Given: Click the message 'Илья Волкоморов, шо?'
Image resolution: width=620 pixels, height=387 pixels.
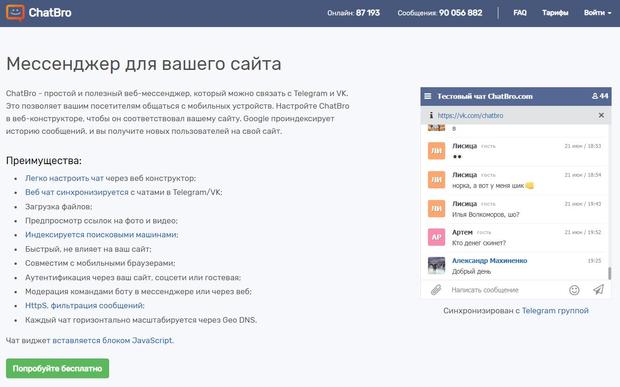Looking at the screenshot, I should point(486,214).
